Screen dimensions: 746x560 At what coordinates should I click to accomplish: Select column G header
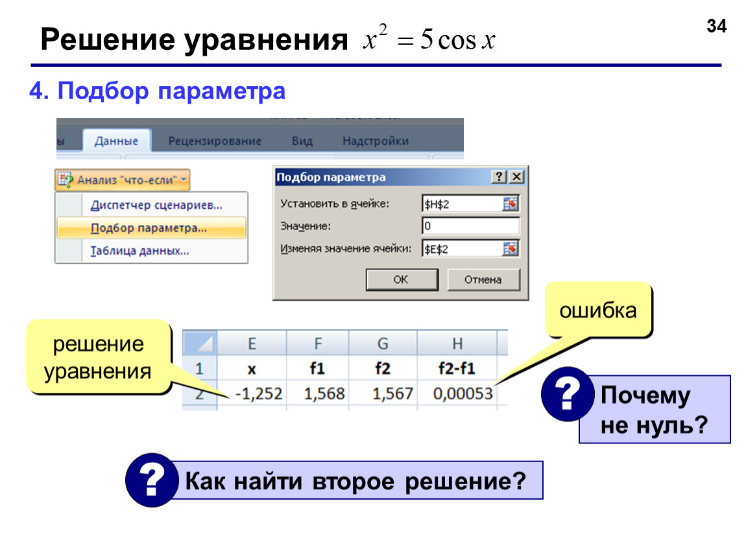383,344
